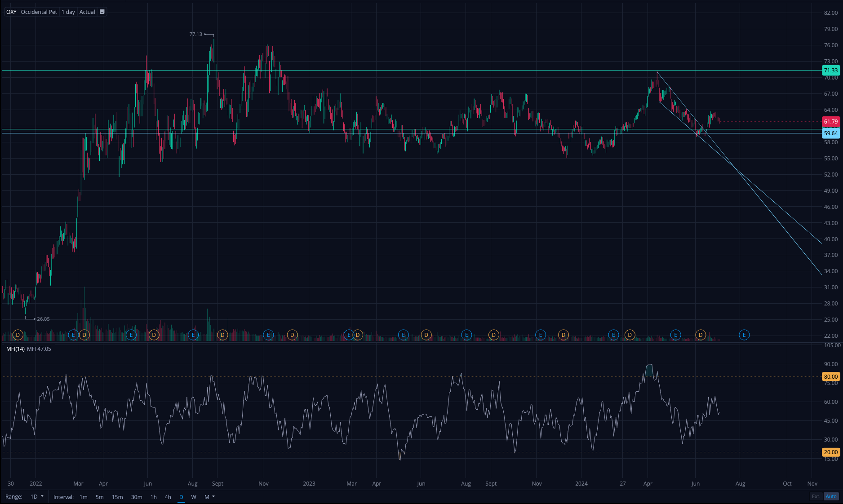This screenshot has width=843, height=504.
Task: Open the notes icon beside Actual
Action: point(102,12)
